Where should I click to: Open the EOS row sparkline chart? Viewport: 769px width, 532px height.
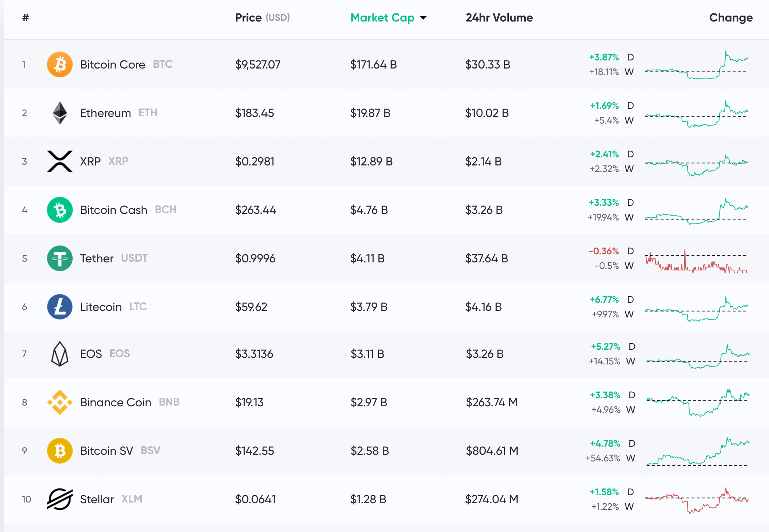click(698, 356)
